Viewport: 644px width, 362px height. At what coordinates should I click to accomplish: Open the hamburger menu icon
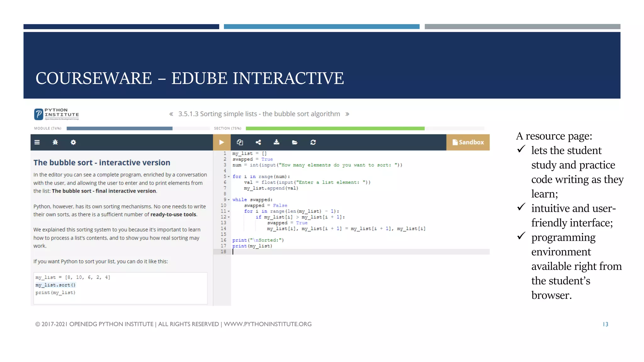[37, 142]
